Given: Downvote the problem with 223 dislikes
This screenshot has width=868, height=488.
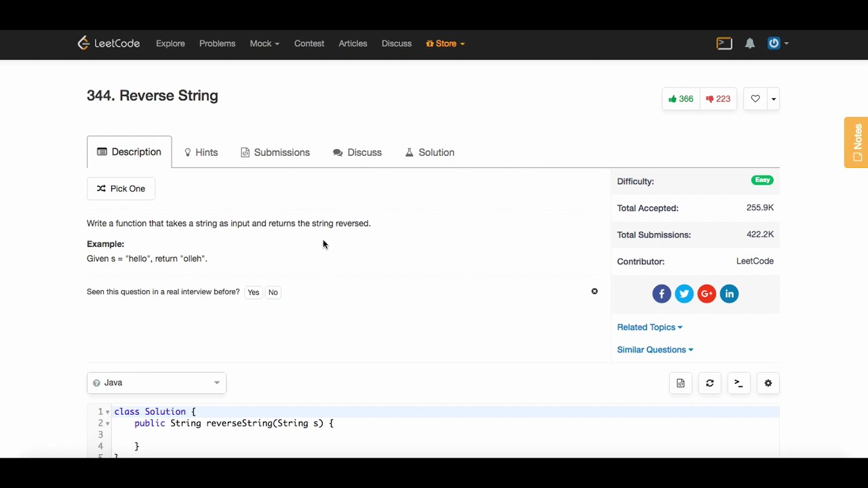Looking at the screenshot, I should (718, 99).
